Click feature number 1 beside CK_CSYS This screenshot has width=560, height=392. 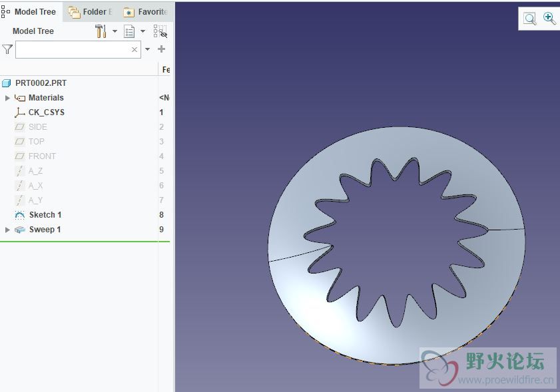point(161,112)
